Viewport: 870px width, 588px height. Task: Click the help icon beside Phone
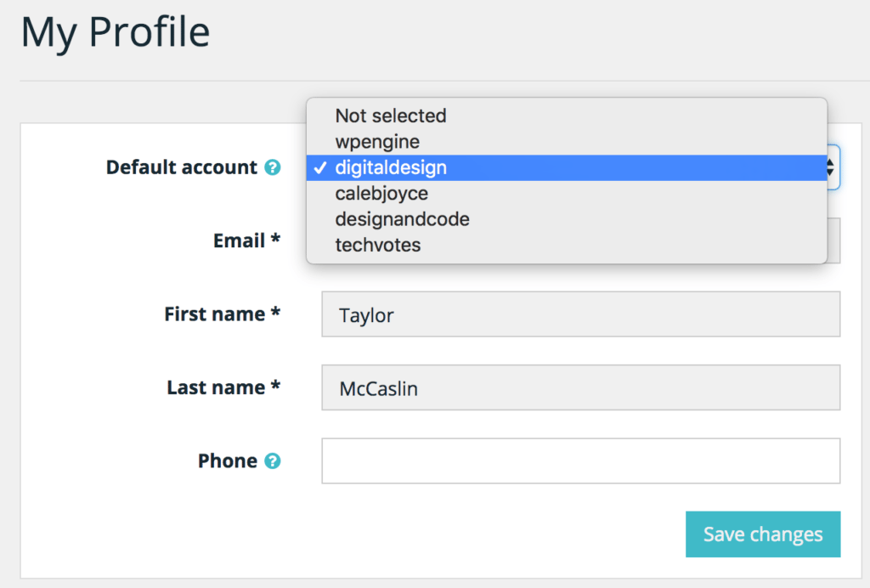click(272, 461)
